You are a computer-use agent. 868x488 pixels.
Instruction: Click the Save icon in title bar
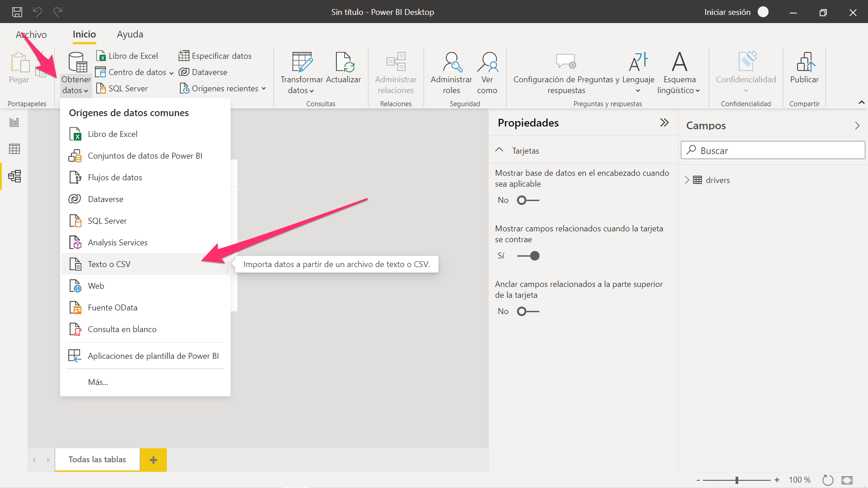click(17, 12)
